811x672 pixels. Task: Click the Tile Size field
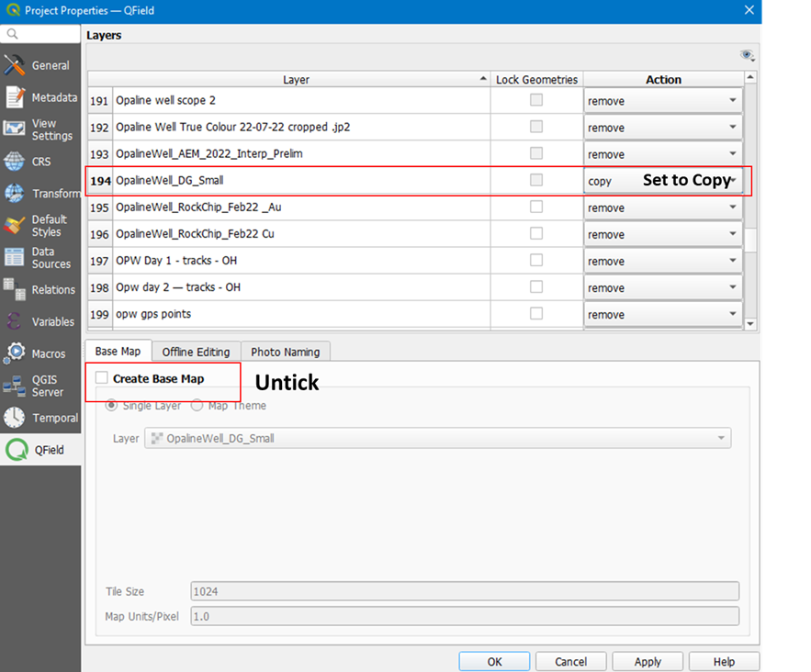click(x=465, y=591)
